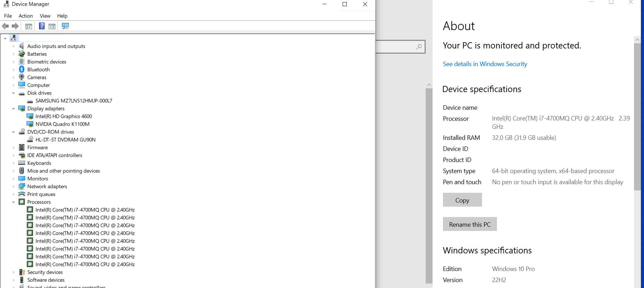Viewport: 644px width, 288px height.
Task: Click the DVD/CD-ROM drives disc icon
Action: pyautogui.click(x=22, y=132)
